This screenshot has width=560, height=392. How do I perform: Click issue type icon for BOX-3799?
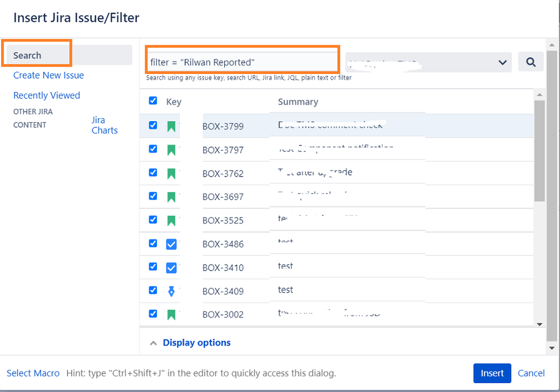(172, 126)
